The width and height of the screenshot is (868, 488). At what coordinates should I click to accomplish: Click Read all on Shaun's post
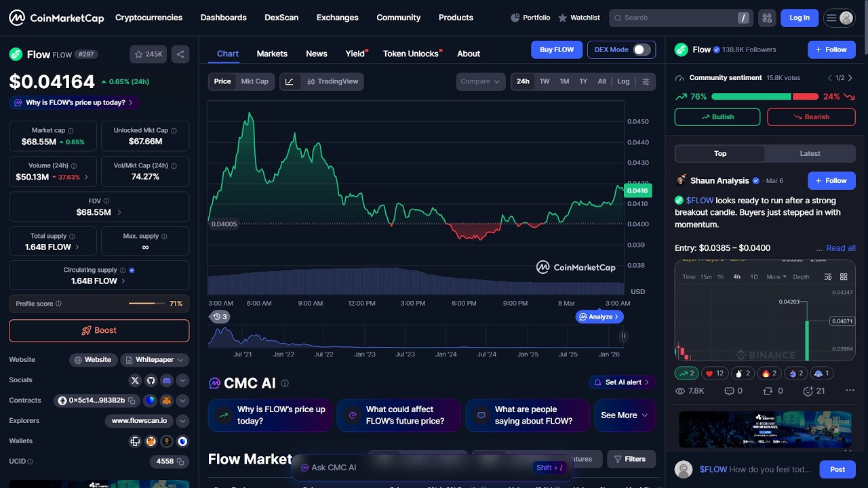point(841,248)
